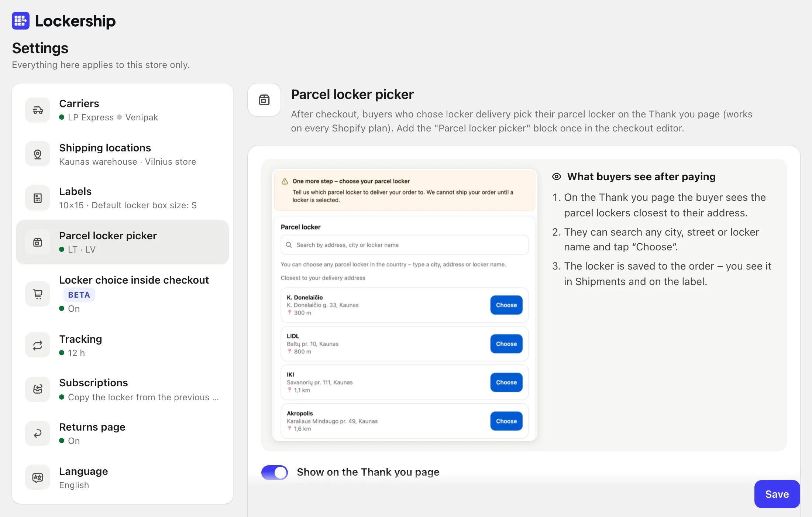Click the What buyers see after paying heading

tap(641, 177)
